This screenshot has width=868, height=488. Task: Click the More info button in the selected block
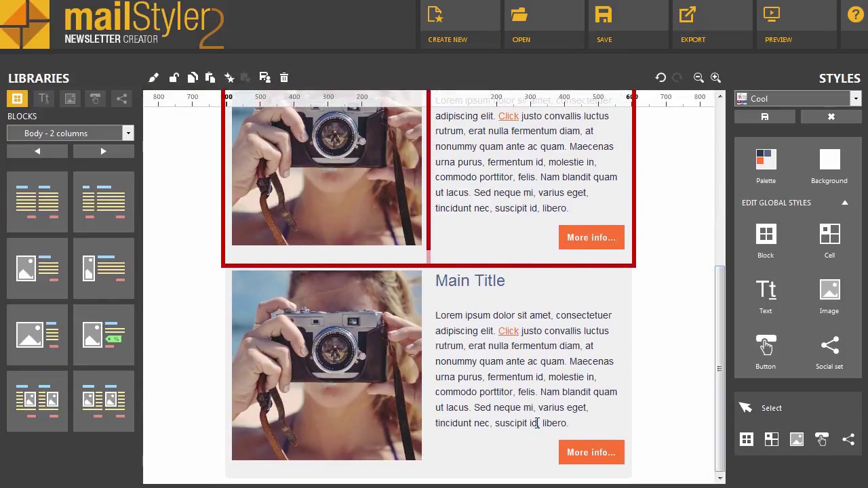tap(591, 237)
